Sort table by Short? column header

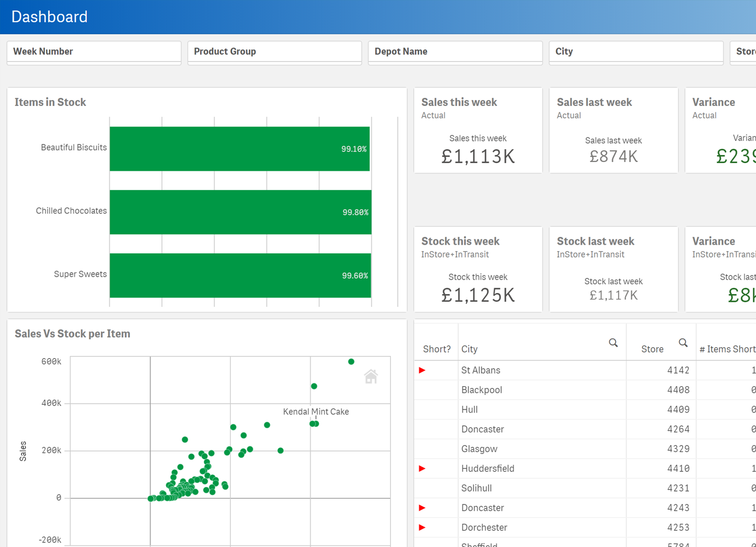(436, 349)
